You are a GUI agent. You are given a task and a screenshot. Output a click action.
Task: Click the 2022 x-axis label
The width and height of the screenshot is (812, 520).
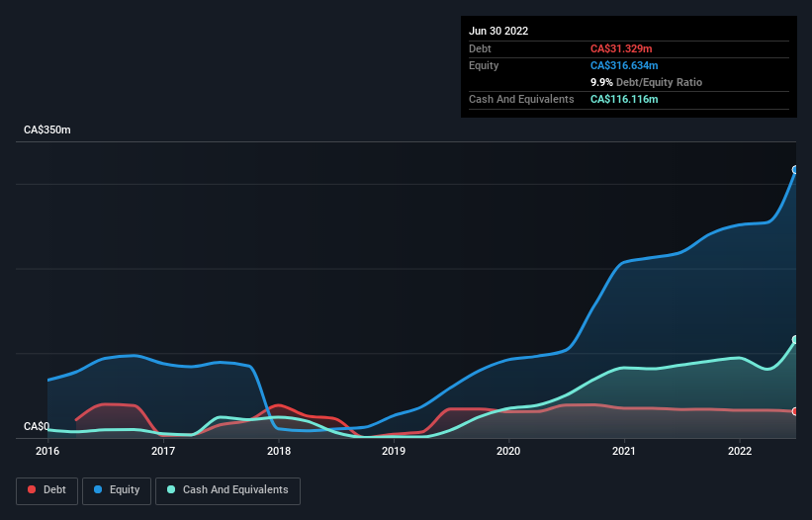[x=740, y=451]
